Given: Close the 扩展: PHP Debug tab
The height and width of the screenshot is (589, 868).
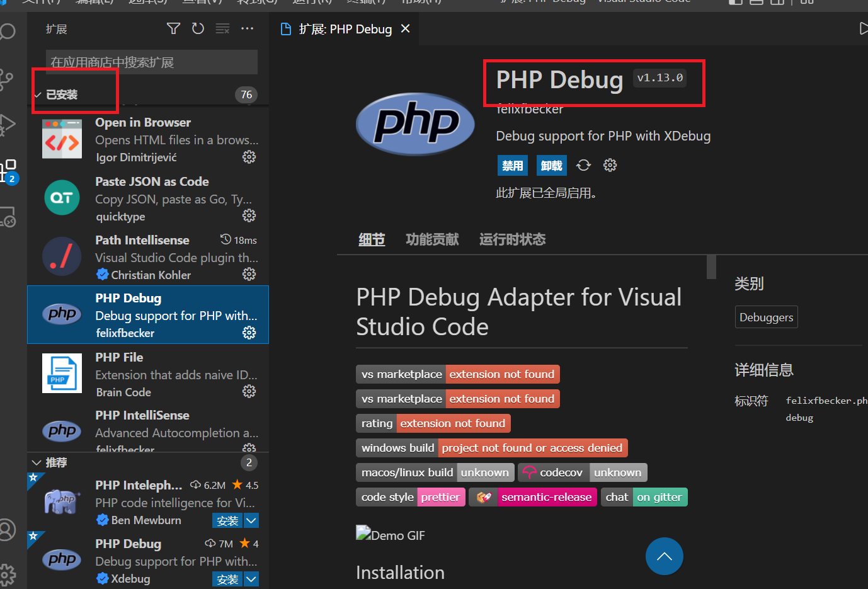Looking at the screenshot, I should coord(406,29).
